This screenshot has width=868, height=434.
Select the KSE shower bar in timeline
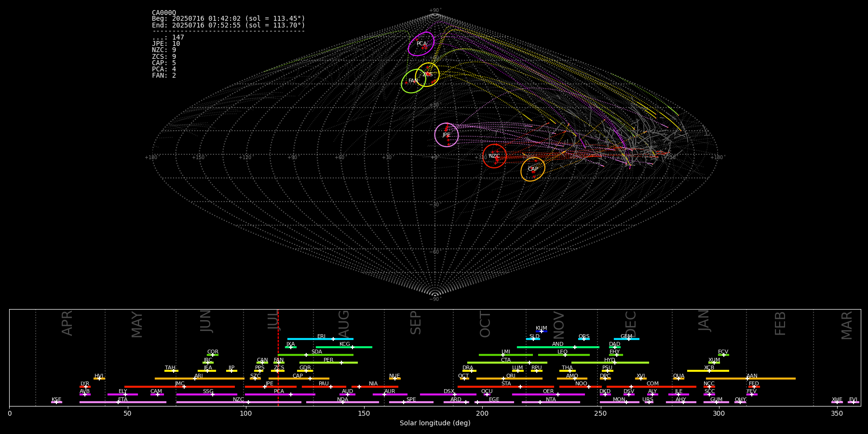56,402
